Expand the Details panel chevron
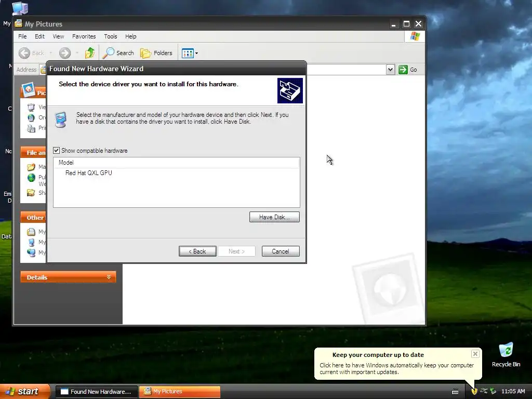 click(x=109, y=277)
